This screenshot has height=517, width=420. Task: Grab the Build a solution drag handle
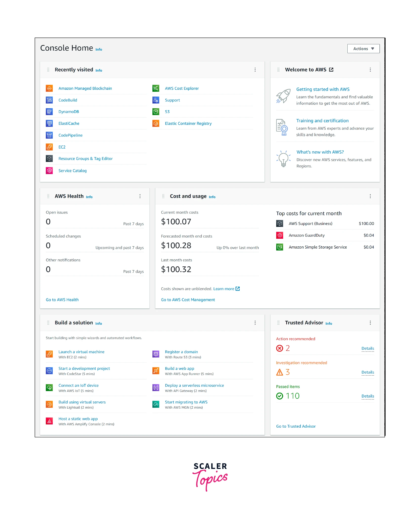48,323
